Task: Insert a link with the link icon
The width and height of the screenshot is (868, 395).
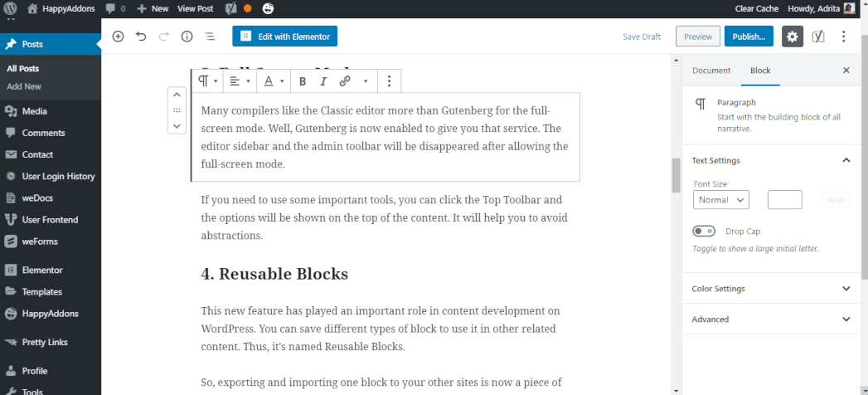Action: 345,81
